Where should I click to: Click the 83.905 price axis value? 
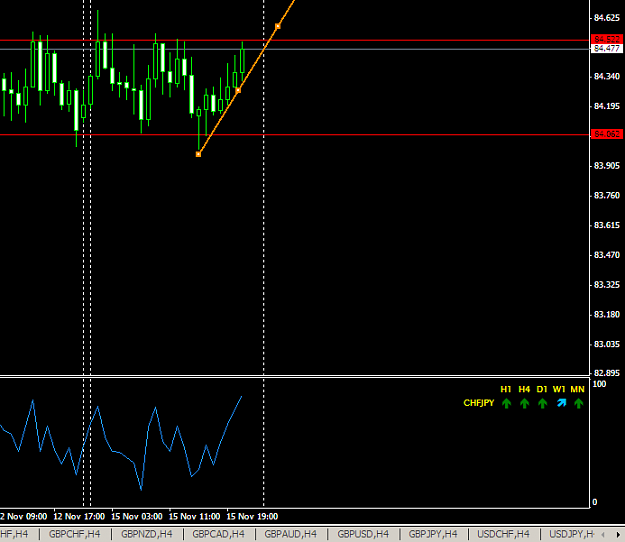pos(607,165)
